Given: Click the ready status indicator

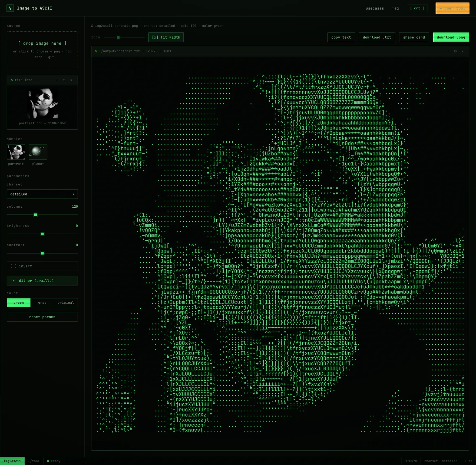Looking at the screenshot, I should pyautogui.click(x=54, y=461).
